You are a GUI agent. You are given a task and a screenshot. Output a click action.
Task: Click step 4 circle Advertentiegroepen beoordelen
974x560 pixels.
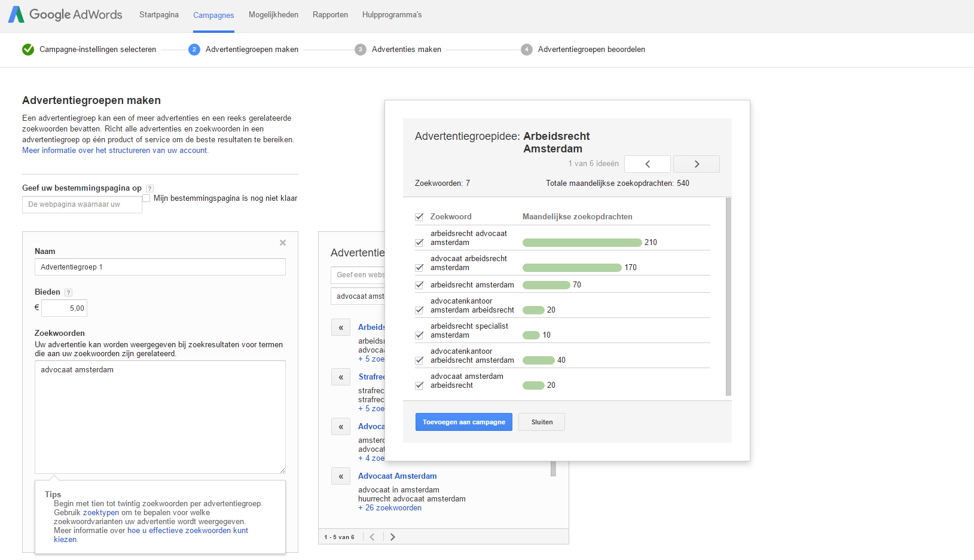click(x=526, y=50)
